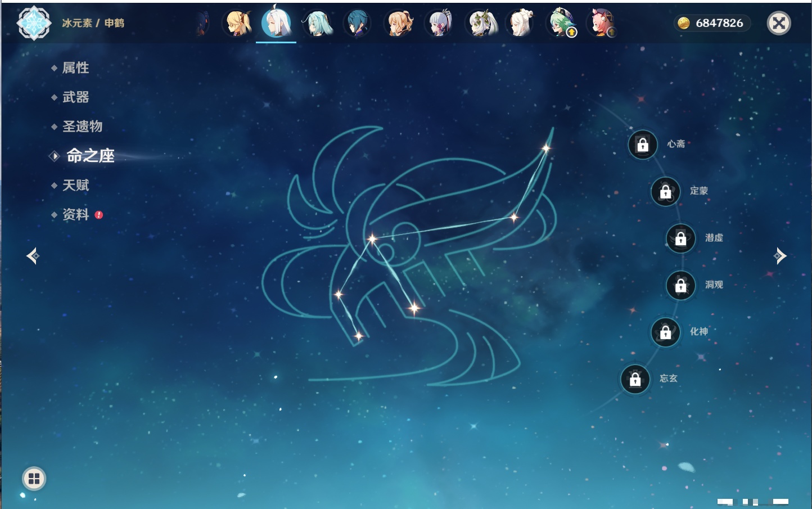The image size is (812, 509).
Task: Pick the dark blue short-haired character avatar
Action: (x=357, y=23)
